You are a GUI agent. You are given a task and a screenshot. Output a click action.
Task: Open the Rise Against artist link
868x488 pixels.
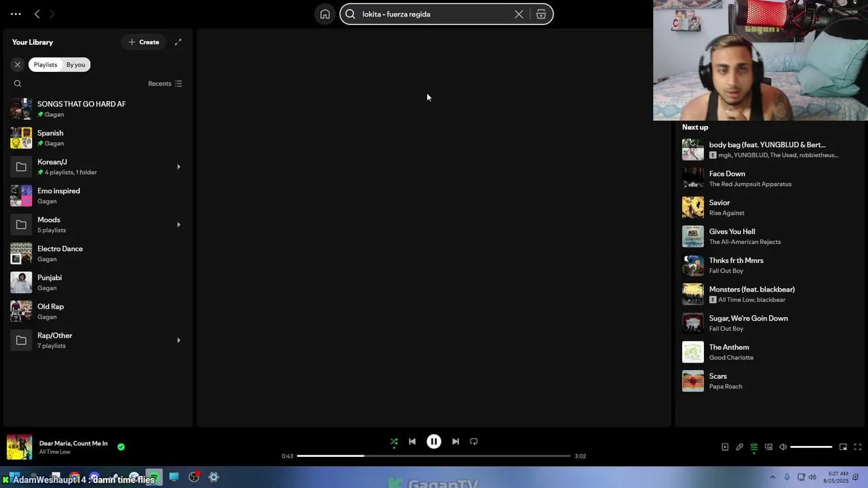pos(726,213)
